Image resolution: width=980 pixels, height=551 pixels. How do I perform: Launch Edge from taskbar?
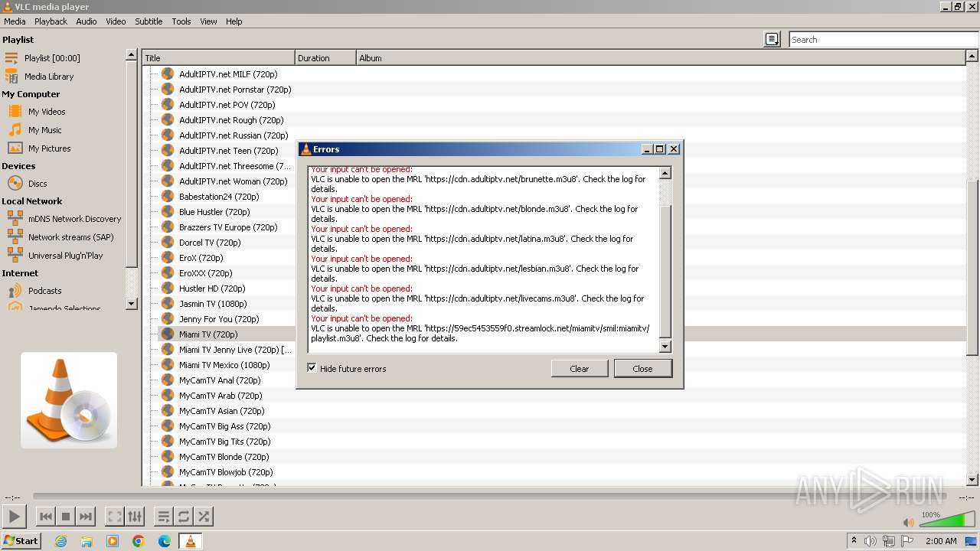click(165, 541)
